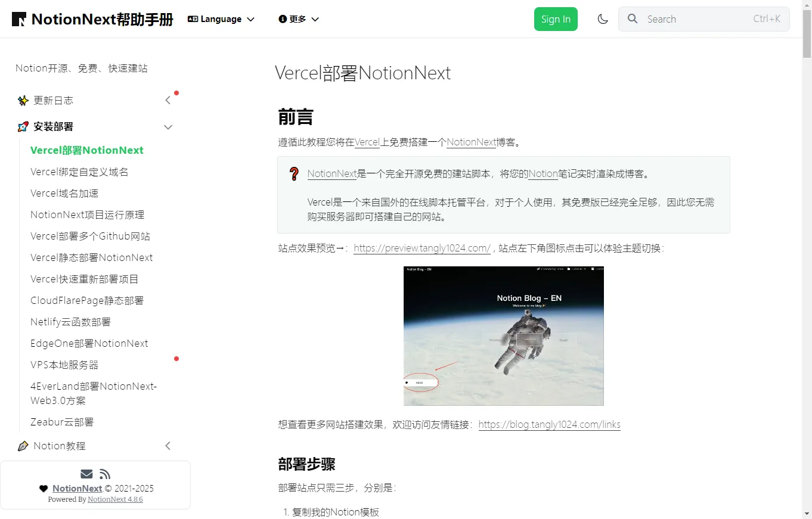The image size is (812, 519).
Task: Click the rocket icon beside 安装部署
Action: pos(23,126)
